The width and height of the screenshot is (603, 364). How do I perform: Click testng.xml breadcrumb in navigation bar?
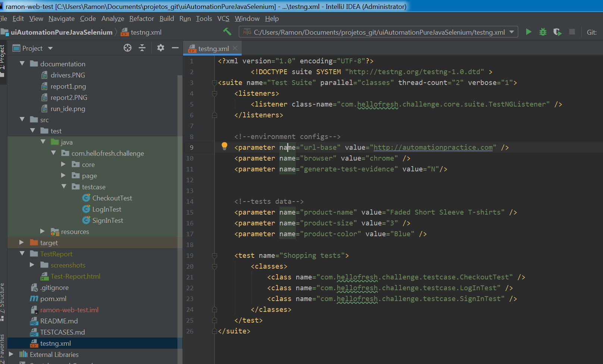[x=146, y=32]
